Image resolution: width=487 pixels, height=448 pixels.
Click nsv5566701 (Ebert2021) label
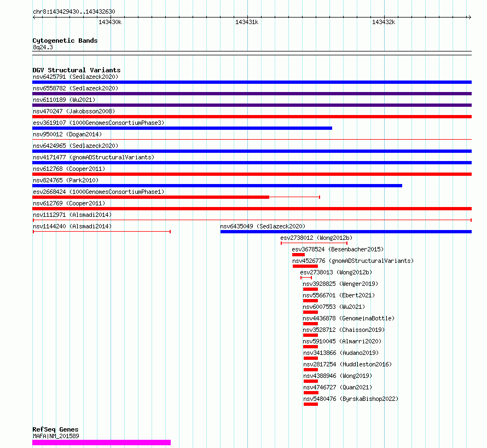[x=339, y=295]
